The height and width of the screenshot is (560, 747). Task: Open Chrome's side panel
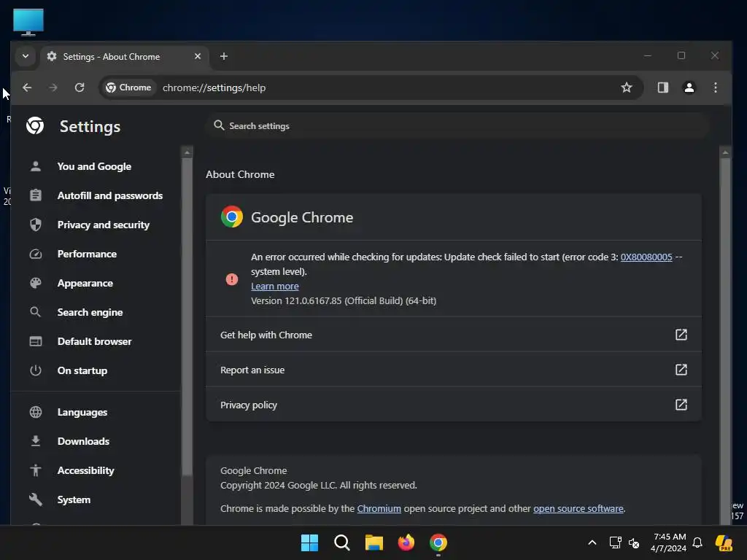click(662, 87)
